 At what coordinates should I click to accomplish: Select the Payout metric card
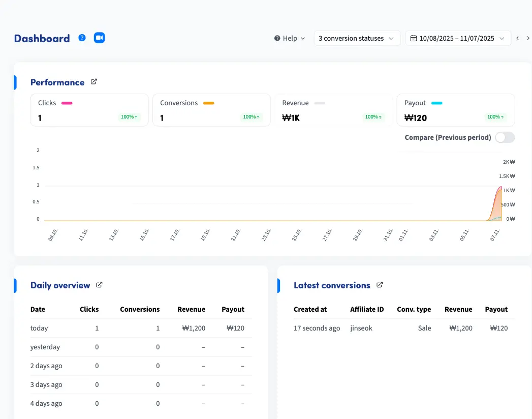[x=455, y=110]
